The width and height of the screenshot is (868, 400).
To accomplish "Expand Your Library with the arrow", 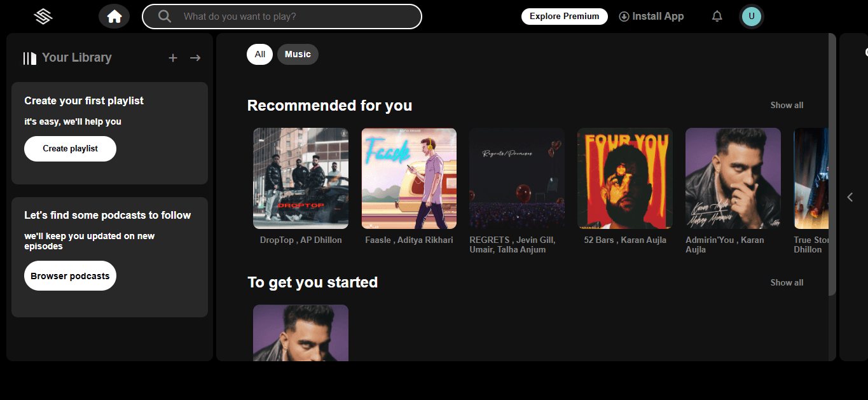I will click(195, 57).
